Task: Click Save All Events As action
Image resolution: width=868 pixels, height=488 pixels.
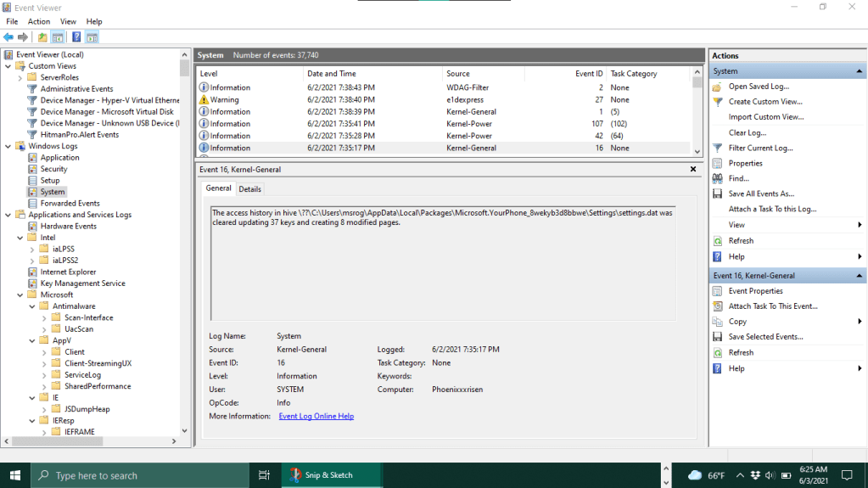Action: 761,194
